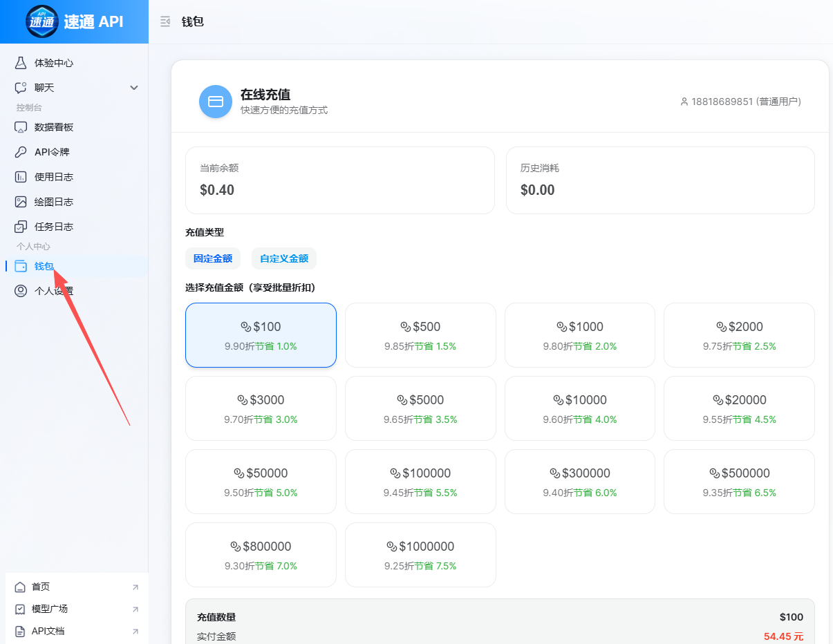
Task: Expand the 聊天 chat menu
Action: click(40, 87)
